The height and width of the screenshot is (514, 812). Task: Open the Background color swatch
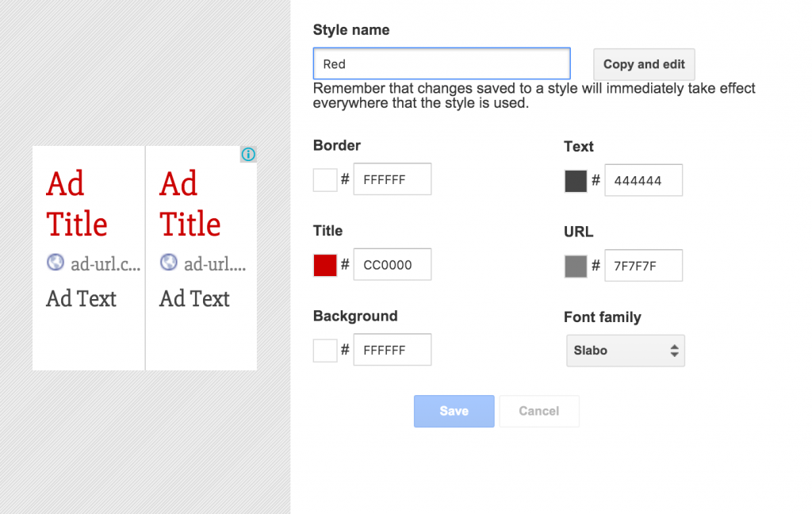325,350
